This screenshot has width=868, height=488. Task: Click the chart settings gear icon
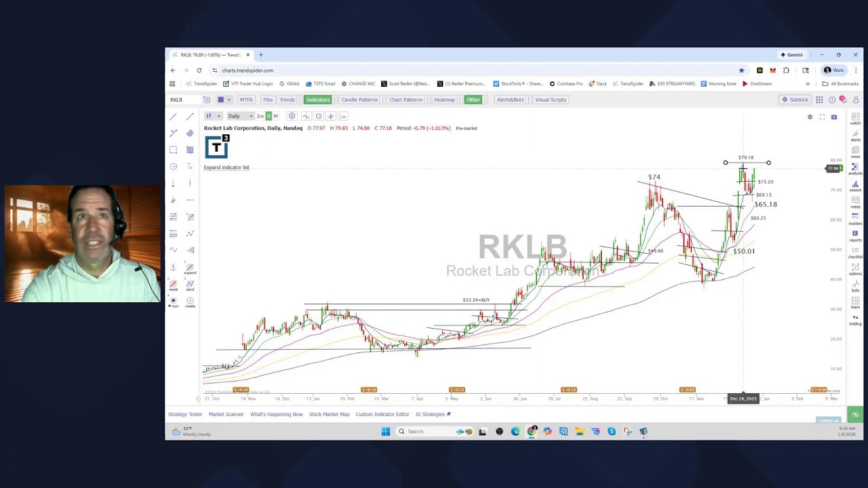(x=292, y=116)
